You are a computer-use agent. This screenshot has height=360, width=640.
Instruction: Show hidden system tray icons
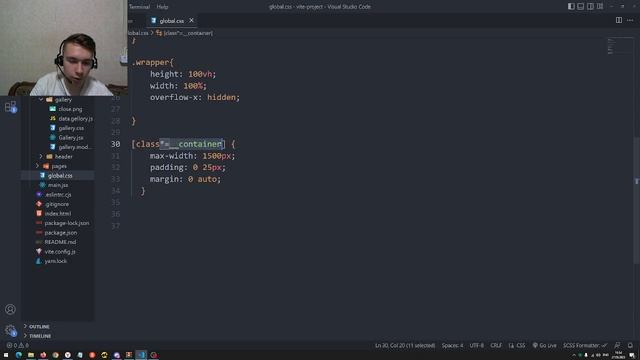coord(574,355)
